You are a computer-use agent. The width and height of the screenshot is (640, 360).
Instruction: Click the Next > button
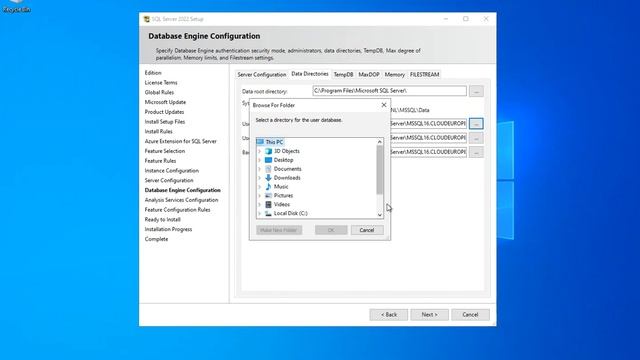(x=429, y=315)
